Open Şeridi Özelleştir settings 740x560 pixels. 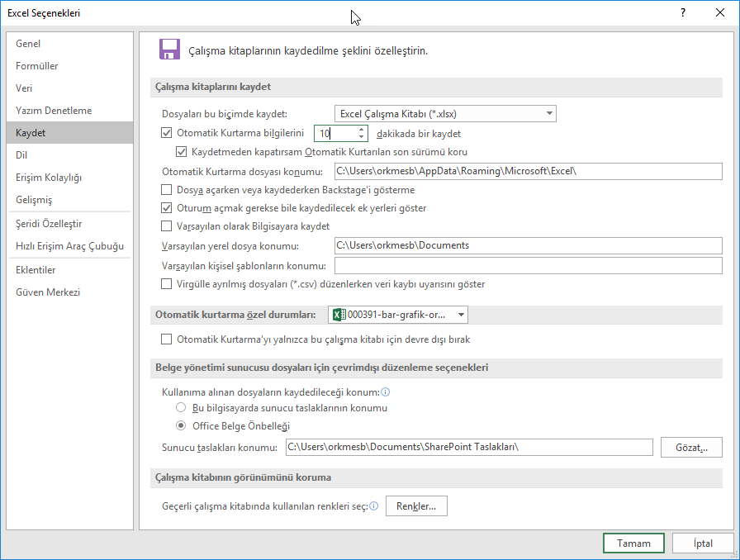coord(70,224)
